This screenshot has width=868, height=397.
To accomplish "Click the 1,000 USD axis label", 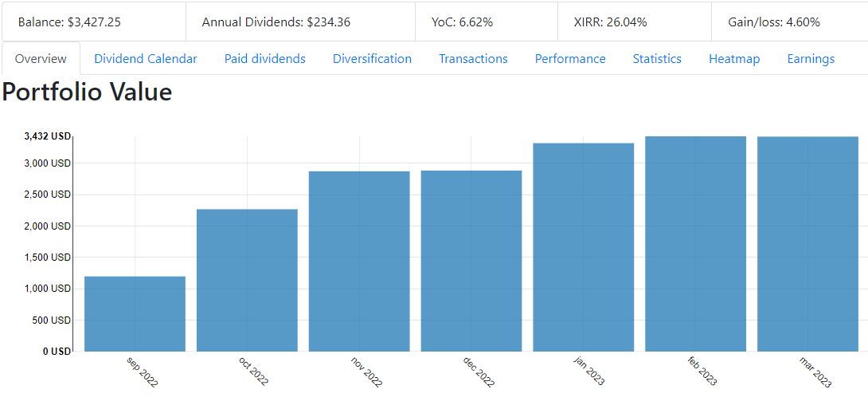I will coord(46,289).
